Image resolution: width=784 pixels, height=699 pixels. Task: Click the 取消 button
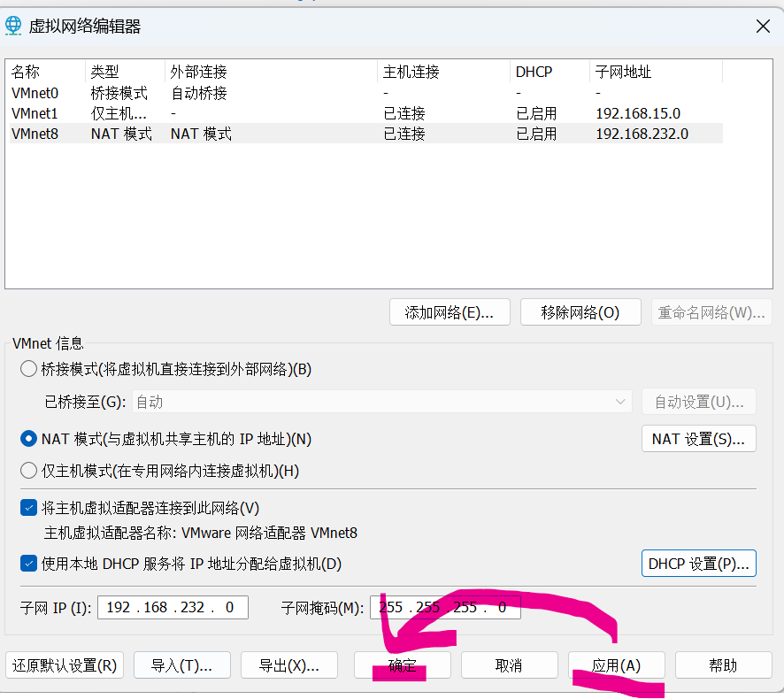(510, 665)
